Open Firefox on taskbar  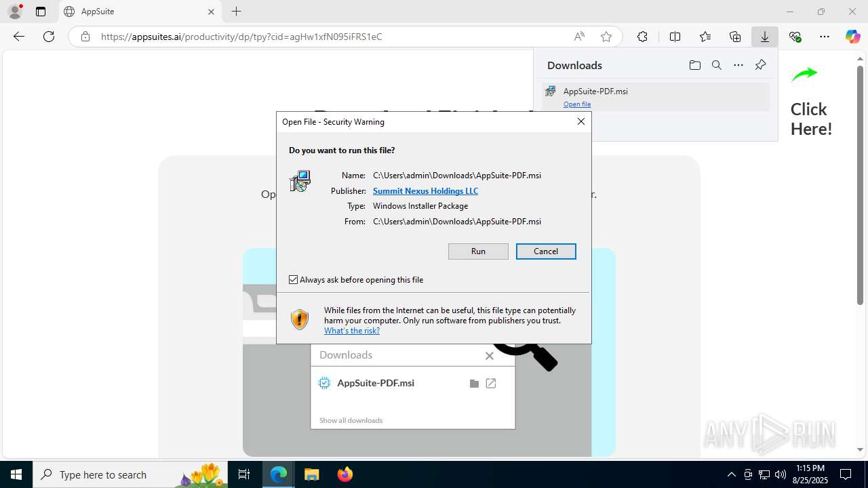click(x=344, y=474)
